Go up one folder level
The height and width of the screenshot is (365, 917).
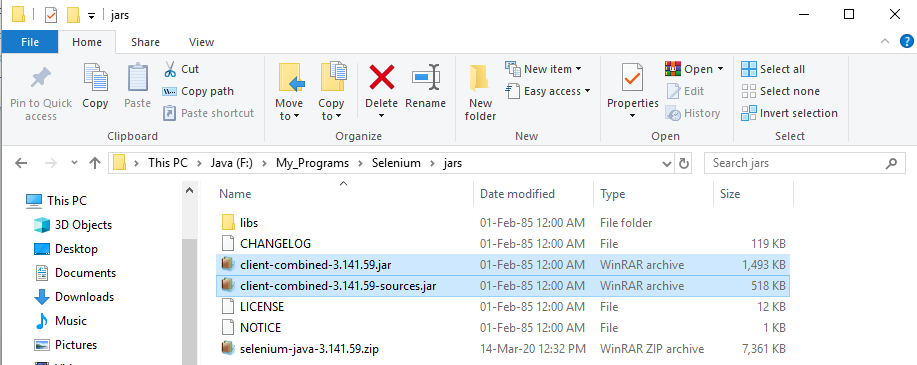click(95, 163)
